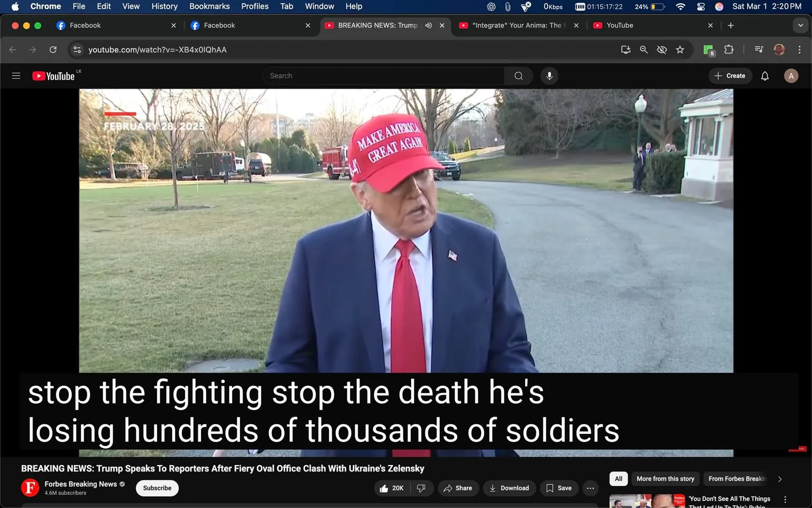Mute the BREAKING NEWS tab audio

tap(428, 25)
